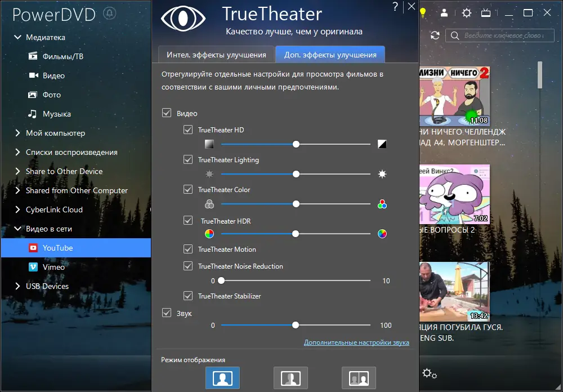The height and width of the screenshot is (392, 563).
Task: Click the dim sun icon under TrueTheater Lighting
Action: [209, 174]
